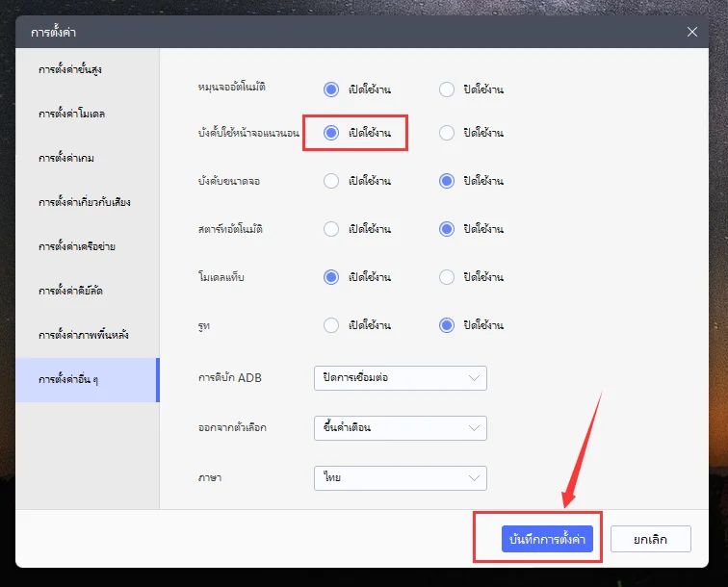The image size is (728, 587).
Task: Open the ออกจากตัวเลือก dropdown chevron
Action: (474, 428)
